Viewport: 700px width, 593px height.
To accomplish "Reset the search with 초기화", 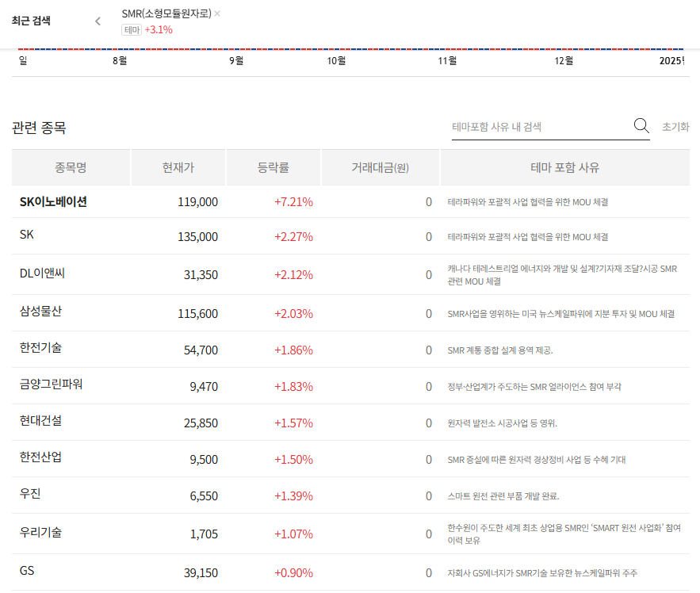I will (675, 127).
